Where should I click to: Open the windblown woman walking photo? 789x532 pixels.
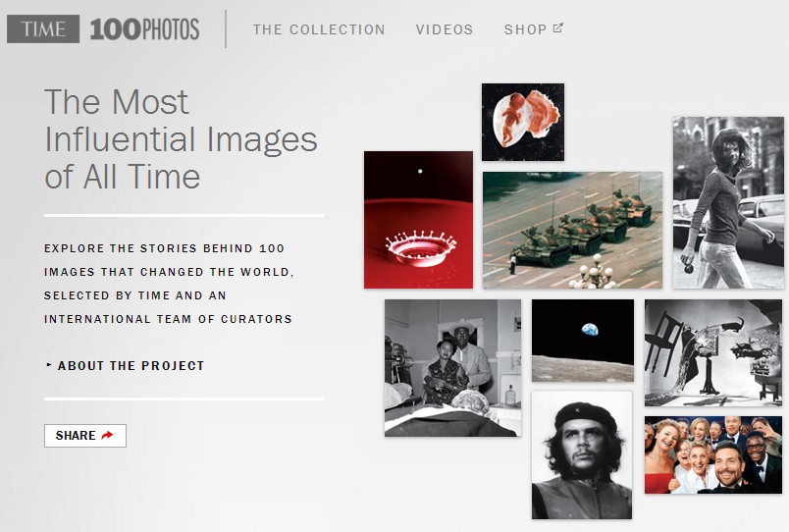[728, 203]
